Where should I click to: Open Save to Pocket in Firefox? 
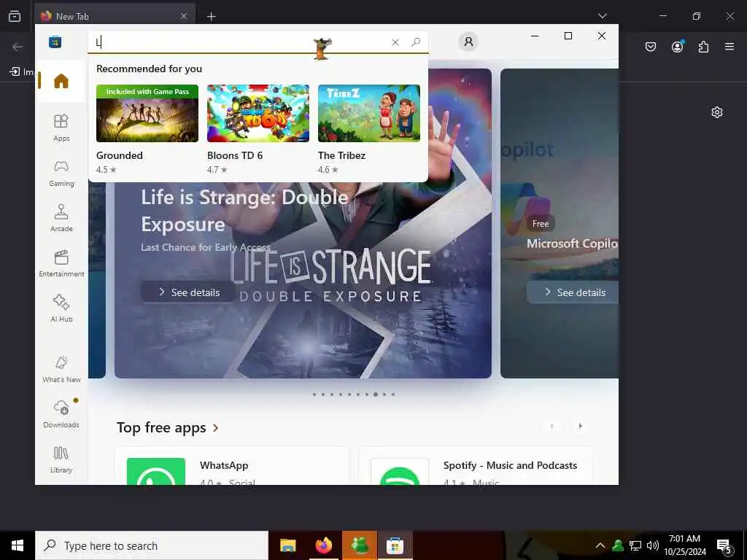[651, 47]
